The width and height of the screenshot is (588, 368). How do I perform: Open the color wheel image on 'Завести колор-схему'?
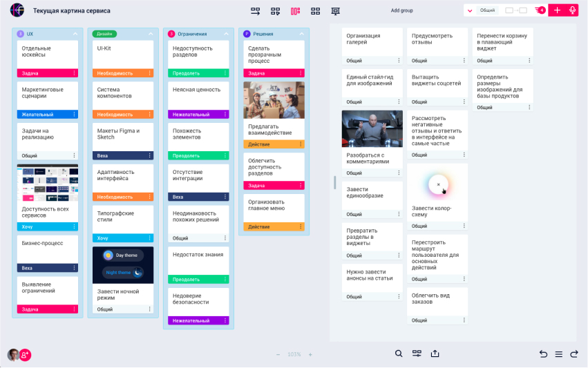click(437, 184)
